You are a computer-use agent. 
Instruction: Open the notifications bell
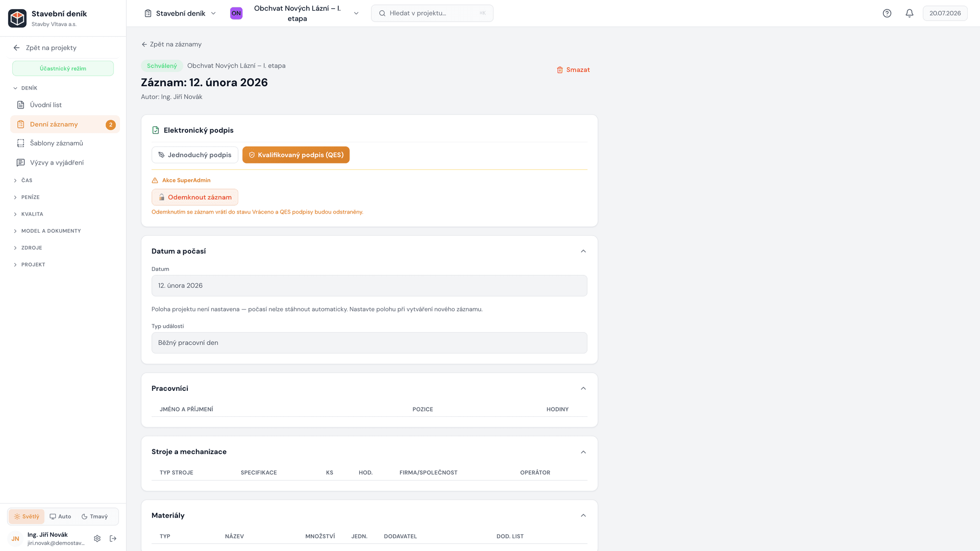coord(909,13)
